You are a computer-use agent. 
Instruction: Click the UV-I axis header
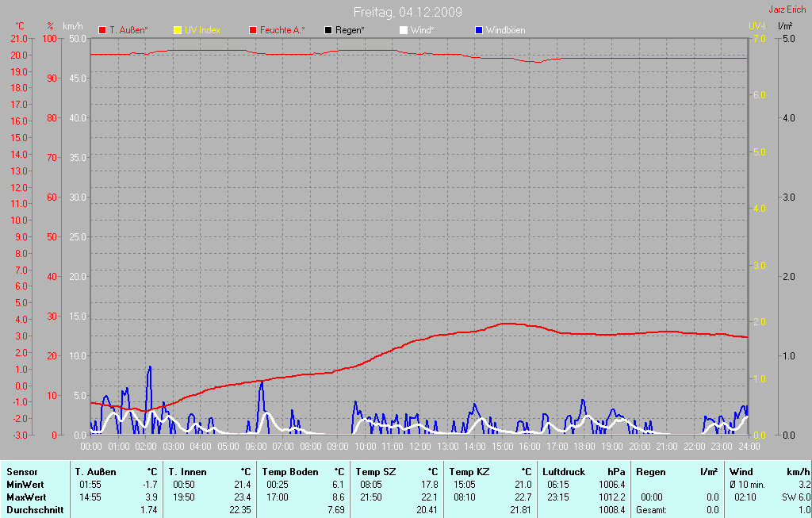tap(756, 26)
